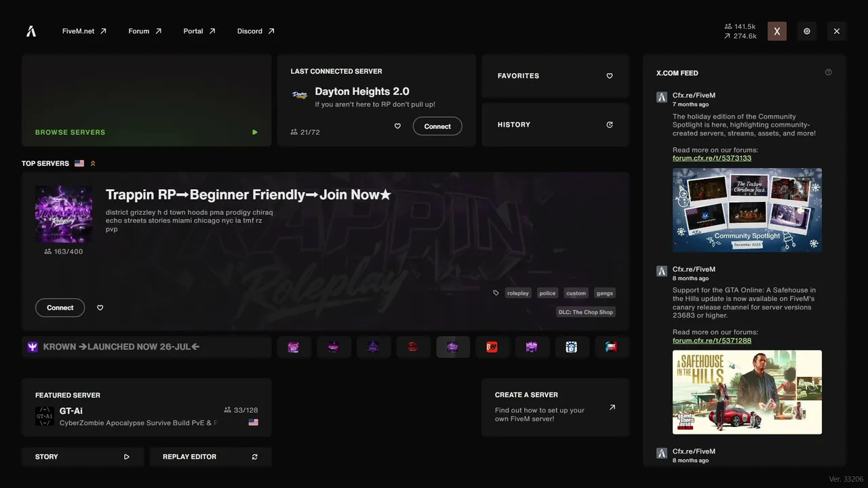The width and height of the screenshot is (868, 488).
Task: Select the dark red server icon in the strip
Action: [413, 347]
